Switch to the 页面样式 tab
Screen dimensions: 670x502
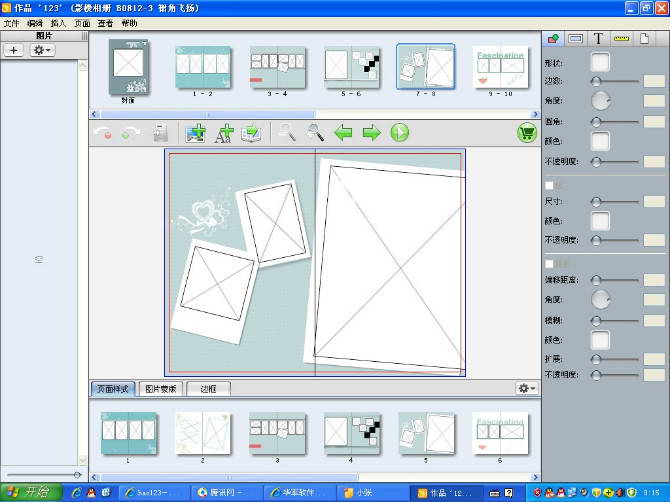tap(113, 389)
